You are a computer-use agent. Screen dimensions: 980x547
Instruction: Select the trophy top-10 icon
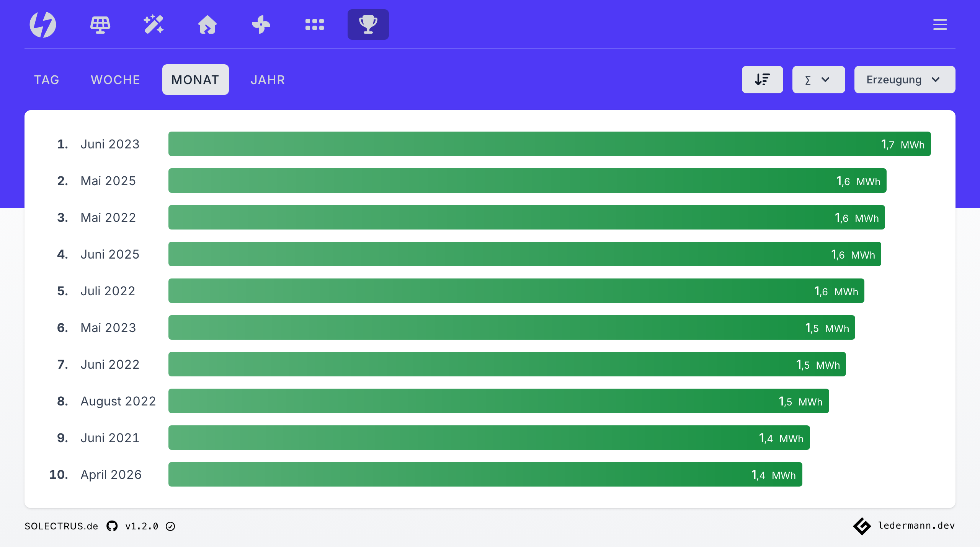click(368, 24)
